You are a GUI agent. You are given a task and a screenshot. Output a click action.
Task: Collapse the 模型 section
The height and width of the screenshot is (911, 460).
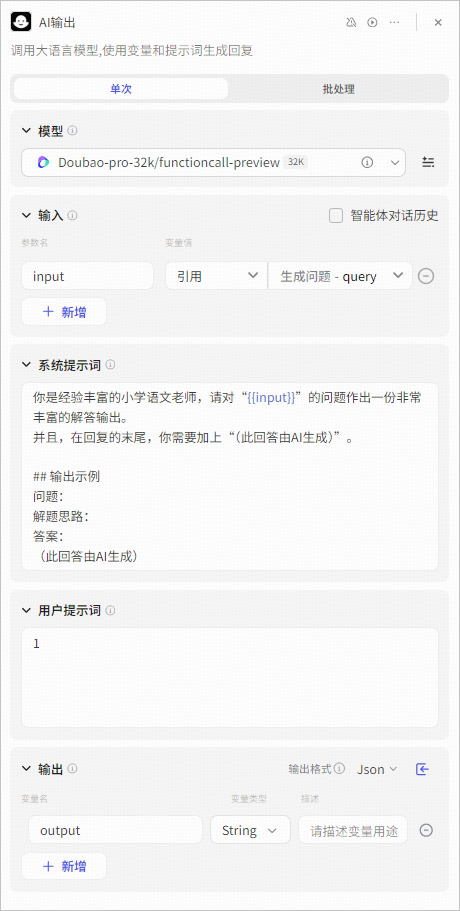tap(26, 131)
